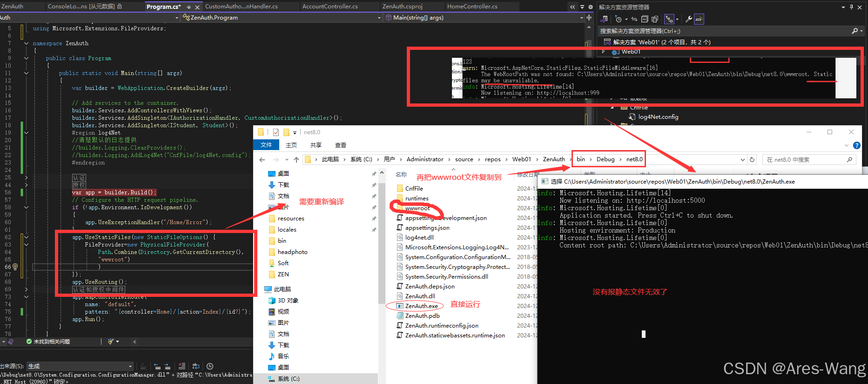The height and width of the screenshot is (384, 868).
Task: Click the lightbulb quick action at line 66
Action: click(x=15, y=267)
